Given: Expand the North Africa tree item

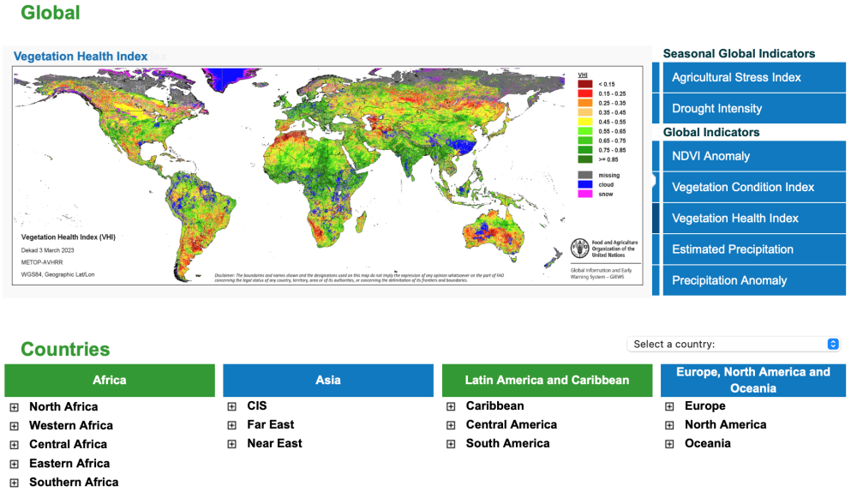Looking at the screenshot, I should tap(13, 405).
